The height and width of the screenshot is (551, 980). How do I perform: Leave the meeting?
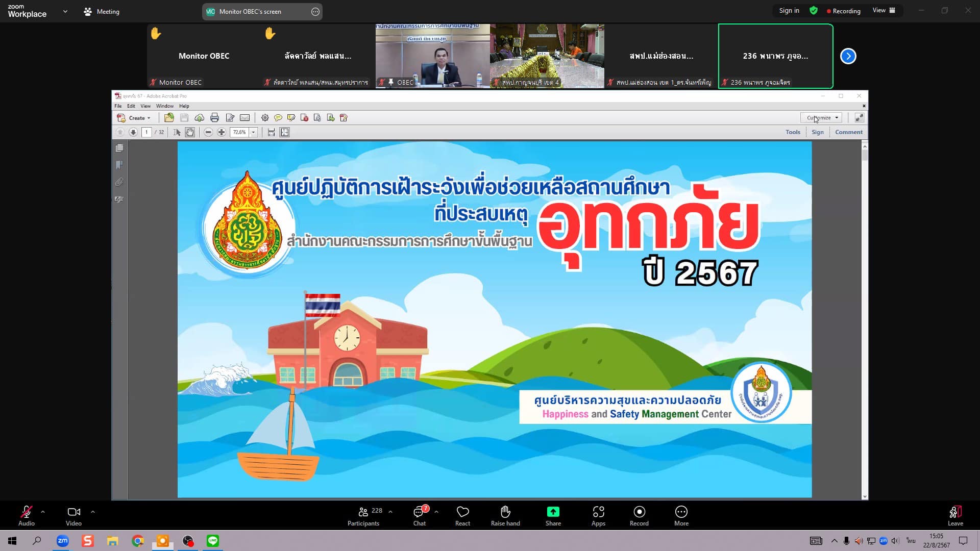tap(955, 515)
